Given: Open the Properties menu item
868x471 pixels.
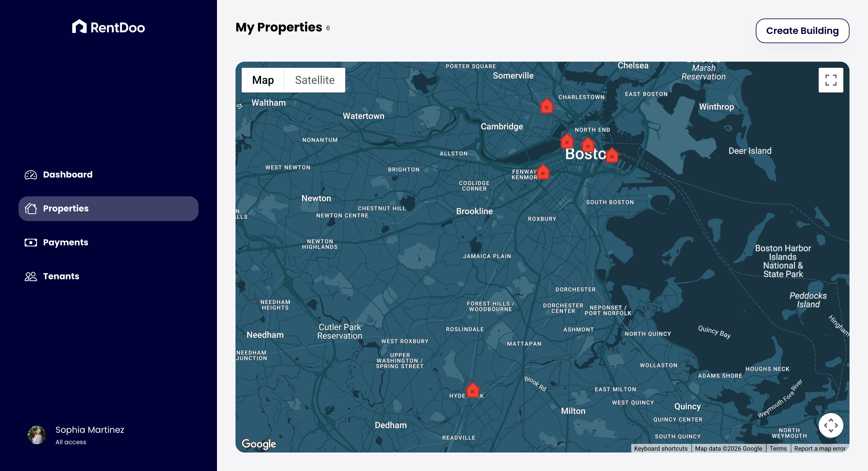Looking at the screenshot, I should pyautogui.click(x=108, y=209).
